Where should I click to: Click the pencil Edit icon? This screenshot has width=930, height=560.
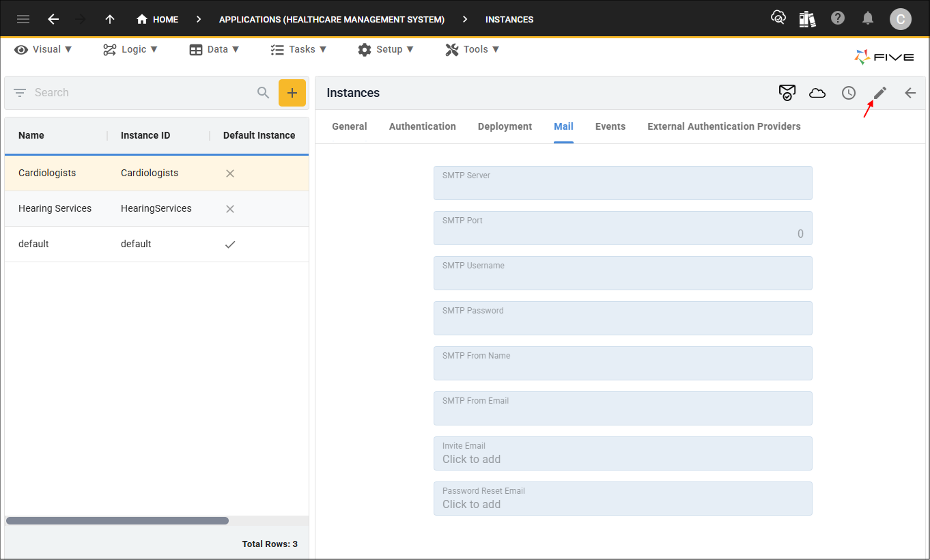coord(879,93)
